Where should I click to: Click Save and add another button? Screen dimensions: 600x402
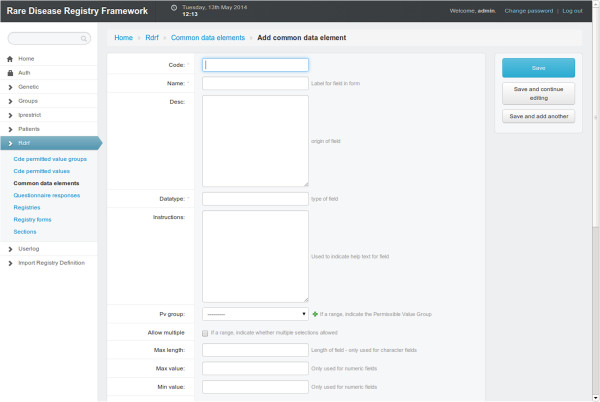tap(538, 116)
